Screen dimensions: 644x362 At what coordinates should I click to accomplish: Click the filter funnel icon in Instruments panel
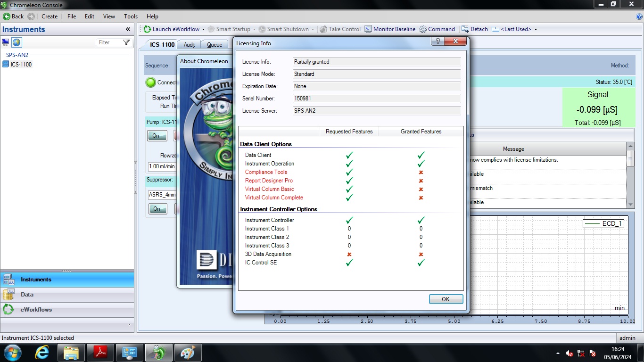[x=126, y=42]
